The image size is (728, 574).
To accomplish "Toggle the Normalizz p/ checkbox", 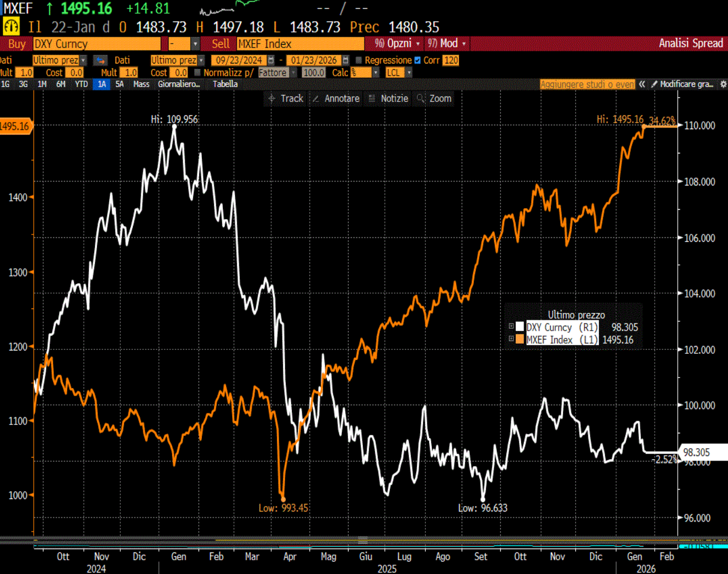I will click(197, 72).
